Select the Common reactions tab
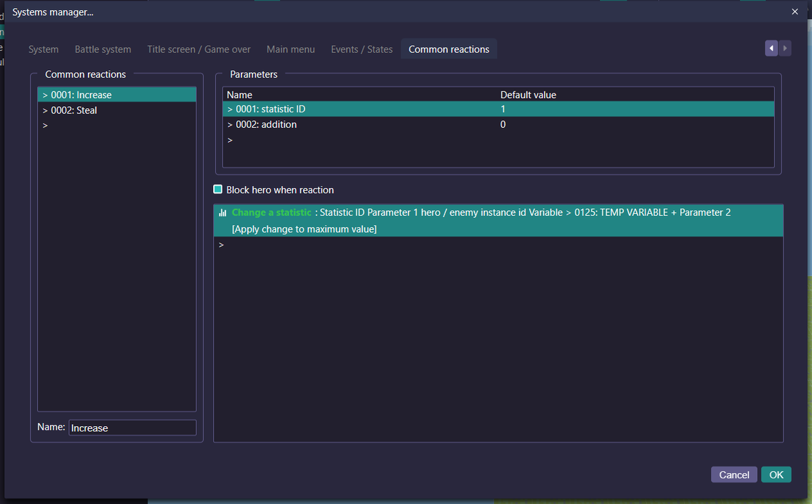This screenshot has height=504, width=812. coord(449,49)
